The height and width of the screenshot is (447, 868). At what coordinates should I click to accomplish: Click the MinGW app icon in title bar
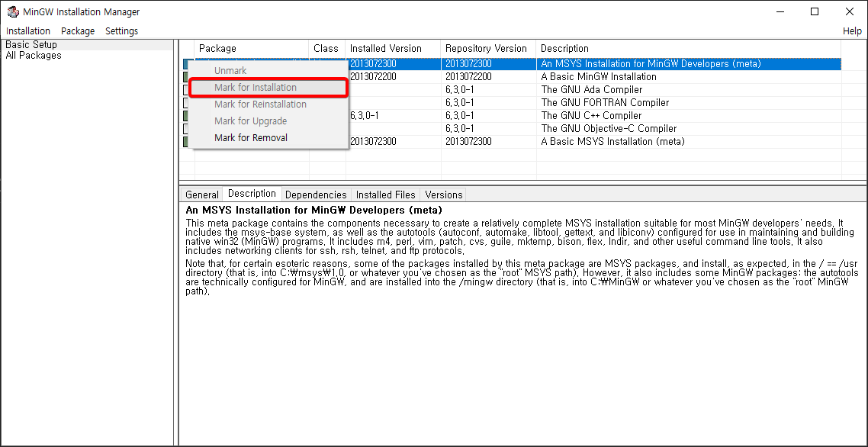click(x=13, y=11)
